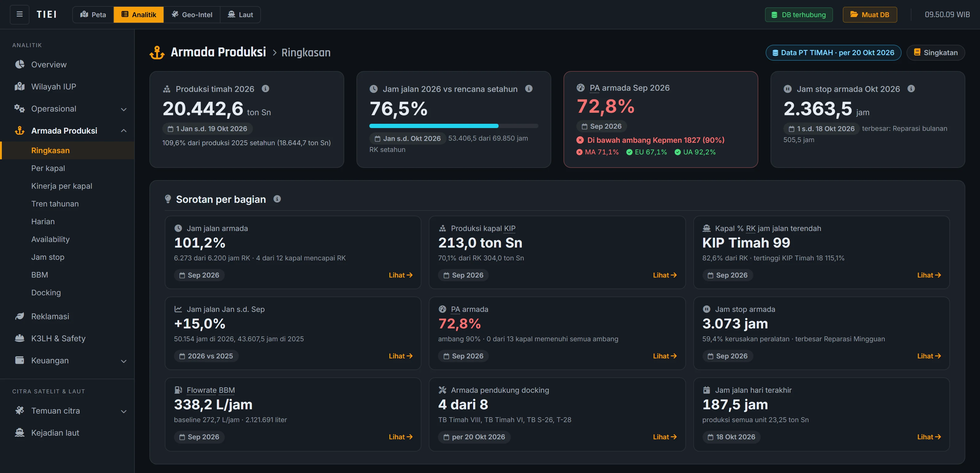Click the K3LH & Safety helmet icon
The width and height of the screenshot is (980, 473).
20,338
